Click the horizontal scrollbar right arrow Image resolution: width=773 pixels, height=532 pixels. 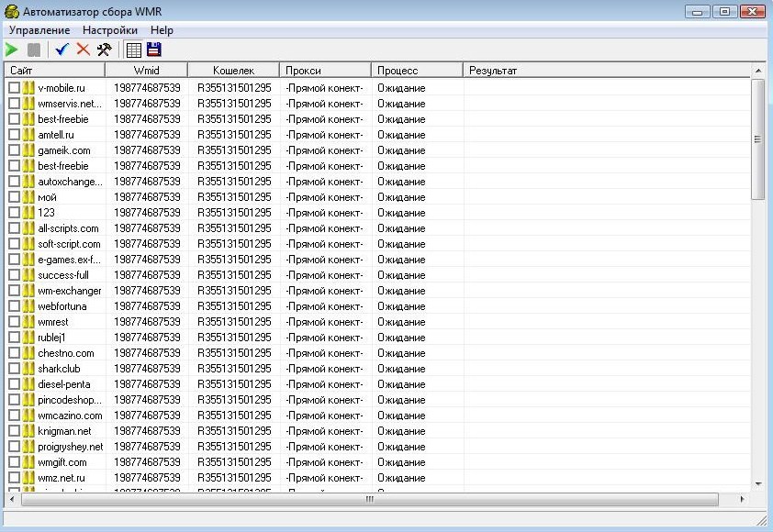[742, 499]
